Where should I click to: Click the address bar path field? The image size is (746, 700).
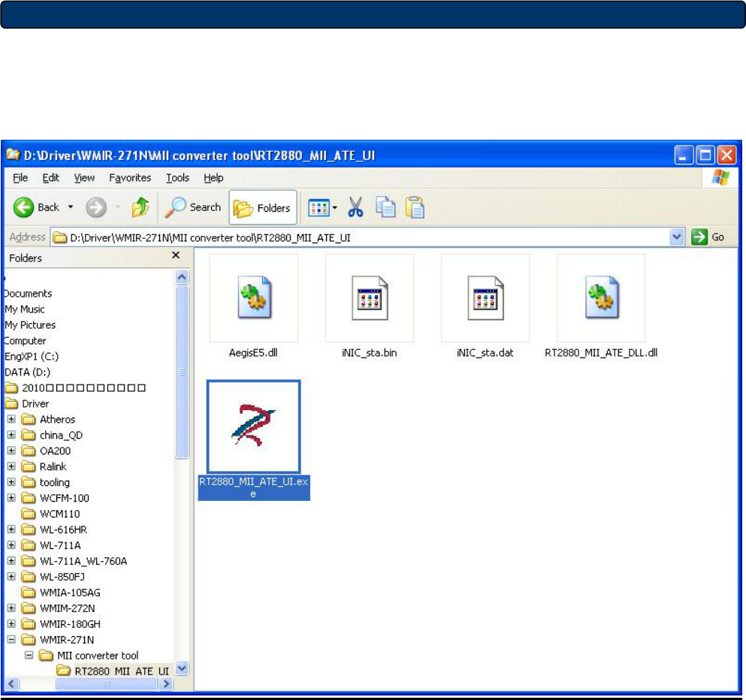361,237
